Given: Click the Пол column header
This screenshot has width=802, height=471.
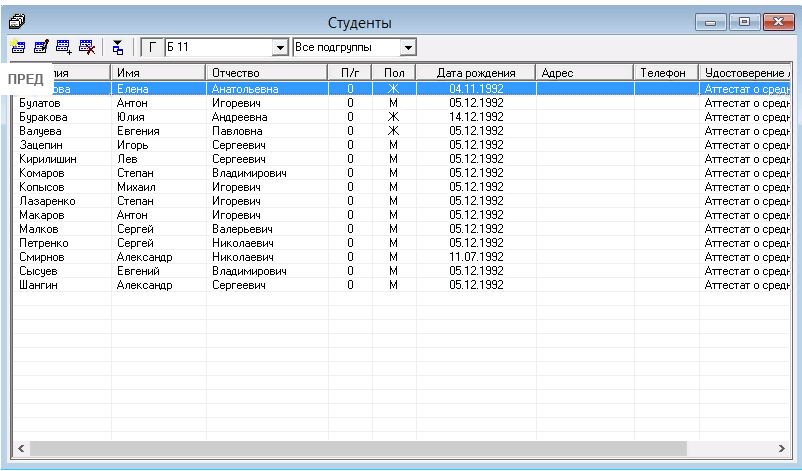Looking at the screenshot, I should pos(393,73).
